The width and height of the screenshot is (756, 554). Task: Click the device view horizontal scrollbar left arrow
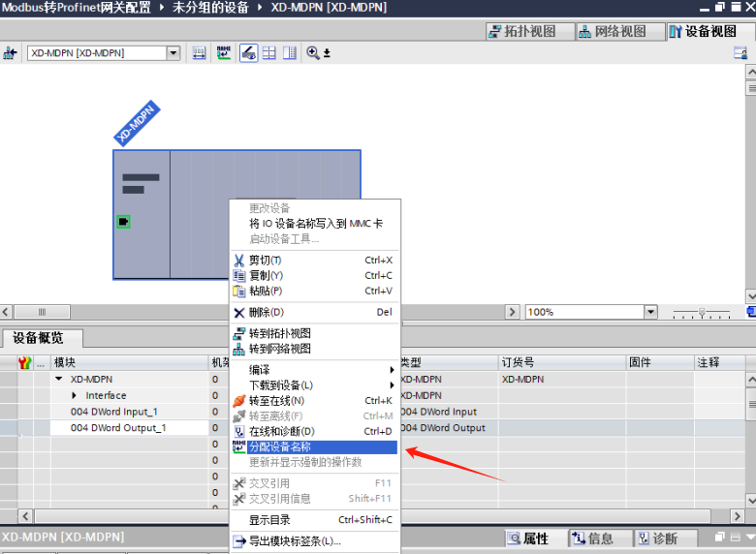(x=5, y=312)
